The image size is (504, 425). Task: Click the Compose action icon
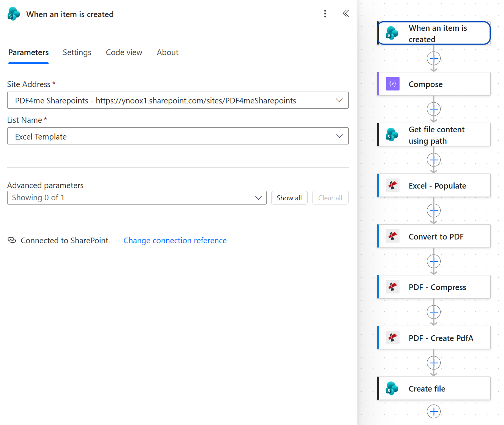click(x=392, y=84)
